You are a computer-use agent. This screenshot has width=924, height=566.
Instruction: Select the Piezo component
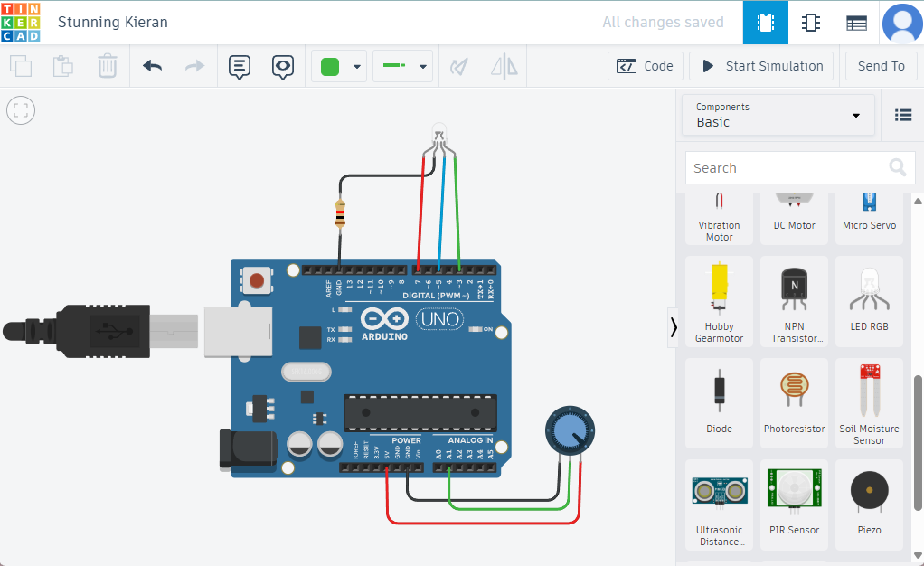coord(869,505)
